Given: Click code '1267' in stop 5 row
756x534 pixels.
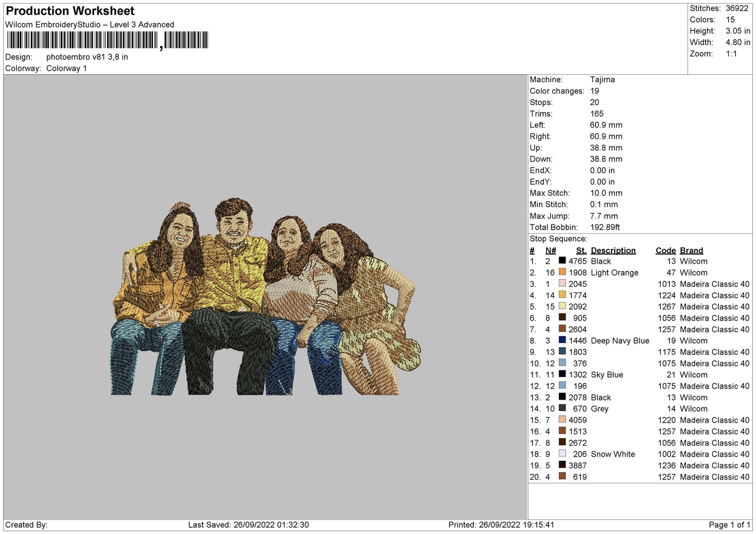Looking at the screenshot, I should tap(667, 306).
